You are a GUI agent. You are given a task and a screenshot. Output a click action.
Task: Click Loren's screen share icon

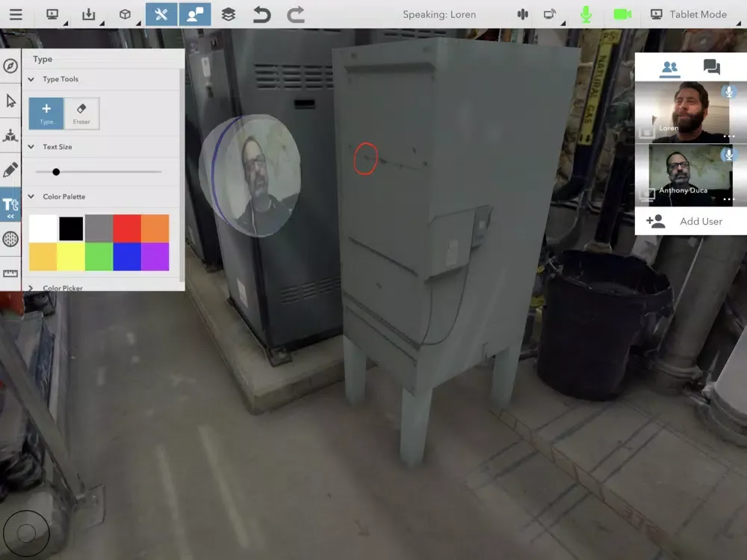tap(646, 132)
